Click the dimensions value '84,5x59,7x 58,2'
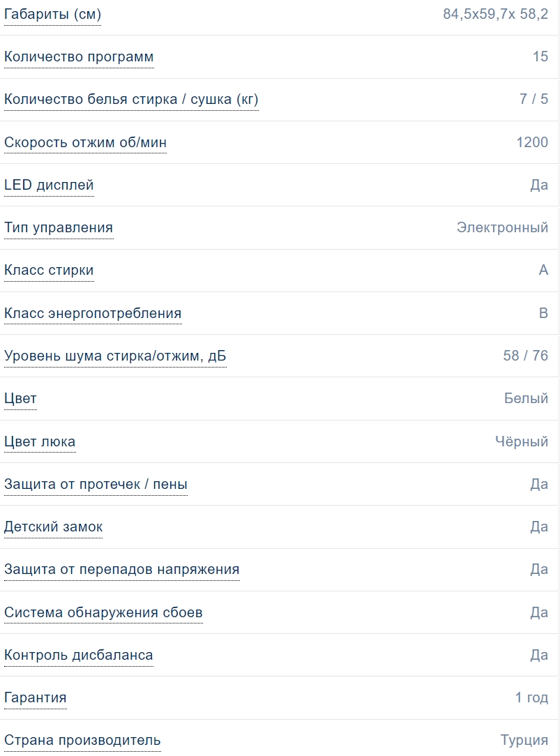Image resolution: width=560 pixels, height=756 pixels. pyautogui.click(x=495, y=14)
